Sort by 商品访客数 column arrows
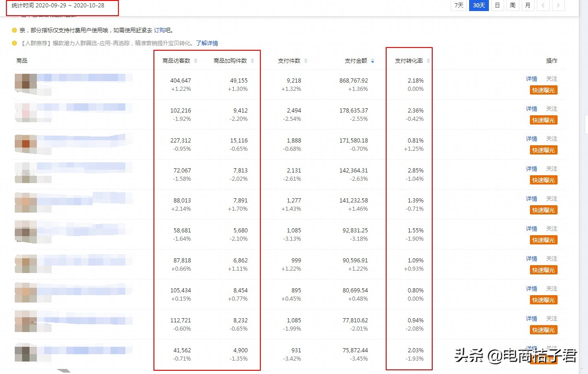 coord(195,61)
